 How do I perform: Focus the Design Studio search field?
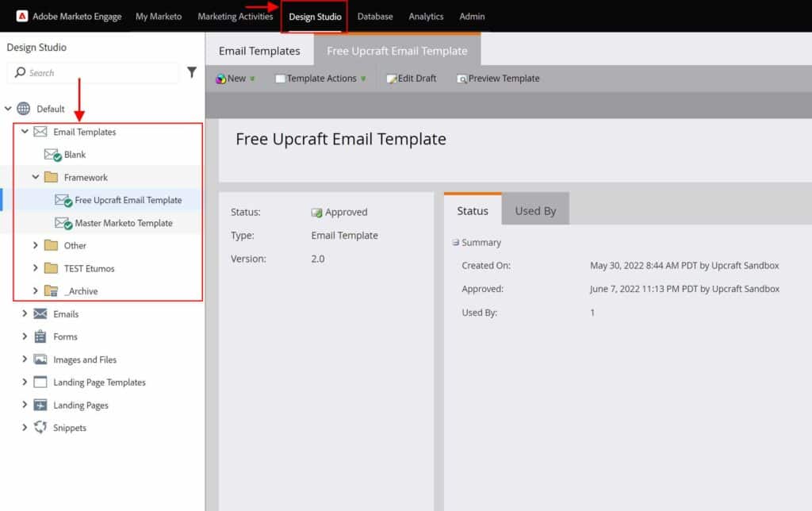94,72
